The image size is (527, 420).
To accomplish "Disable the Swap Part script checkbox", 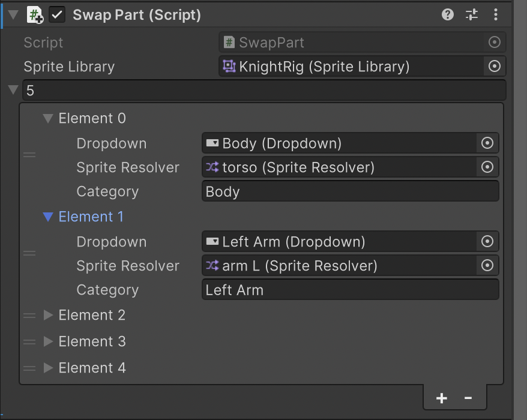I will click(57, 15).
